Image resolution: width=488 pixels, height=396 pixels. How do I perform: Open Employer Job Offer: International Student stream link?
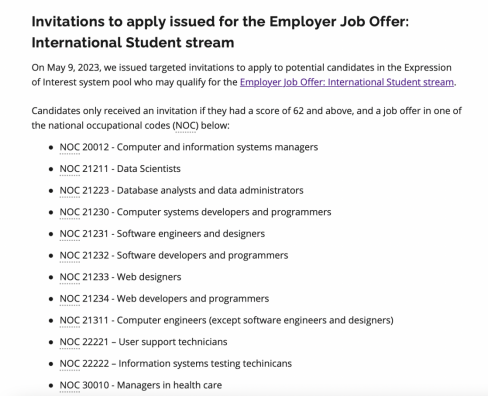click(x=347, y=82)
